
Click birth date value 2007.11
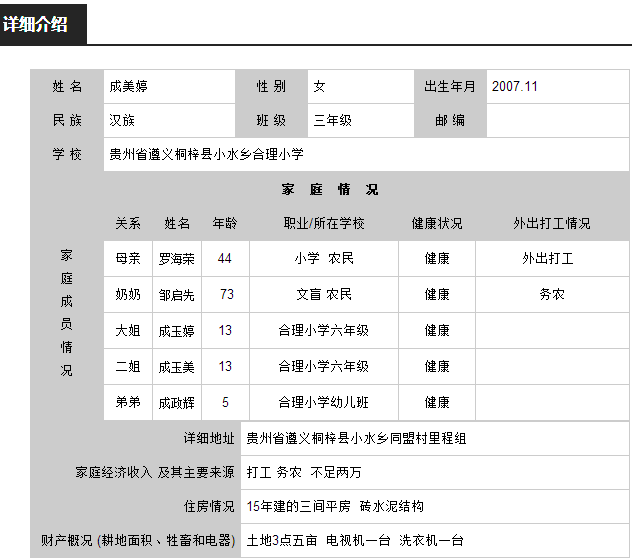point(515,86)
